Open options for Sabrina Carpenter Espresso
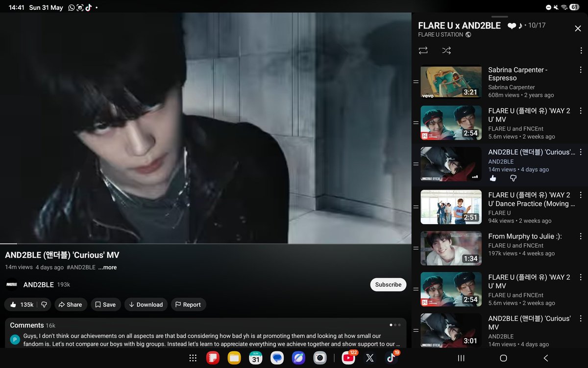 [x=581, y=70]
